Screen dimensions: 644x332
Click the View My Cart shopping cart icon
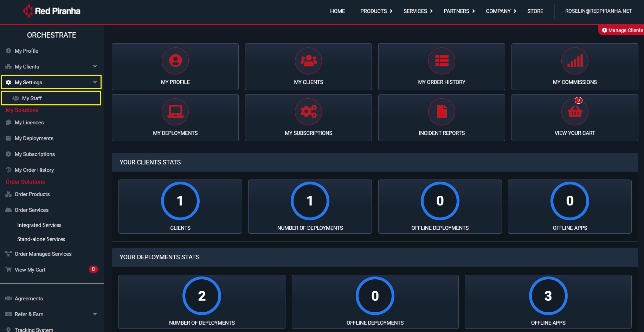(8, 269)
